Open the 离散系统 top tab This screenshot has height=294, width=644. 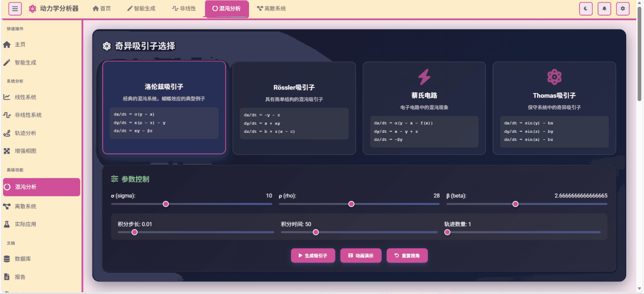coord(271,9)
